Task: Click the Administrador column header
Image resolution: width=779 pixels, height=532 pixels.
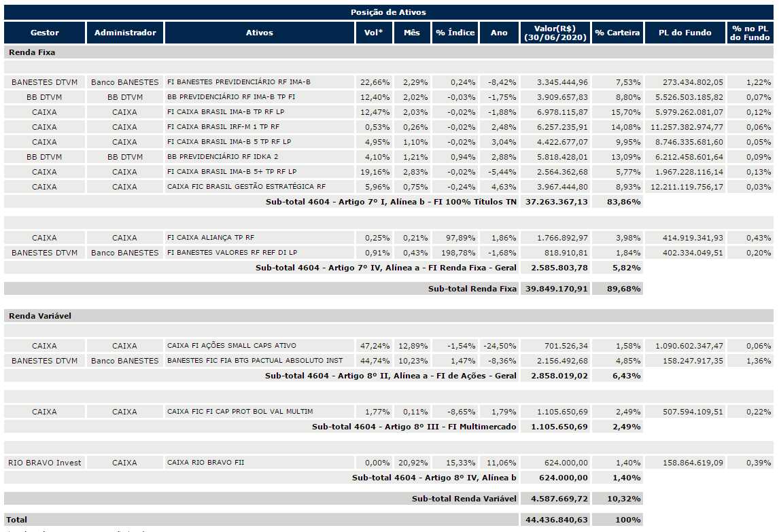Action: pyautogui.click(x=125, y=33)
